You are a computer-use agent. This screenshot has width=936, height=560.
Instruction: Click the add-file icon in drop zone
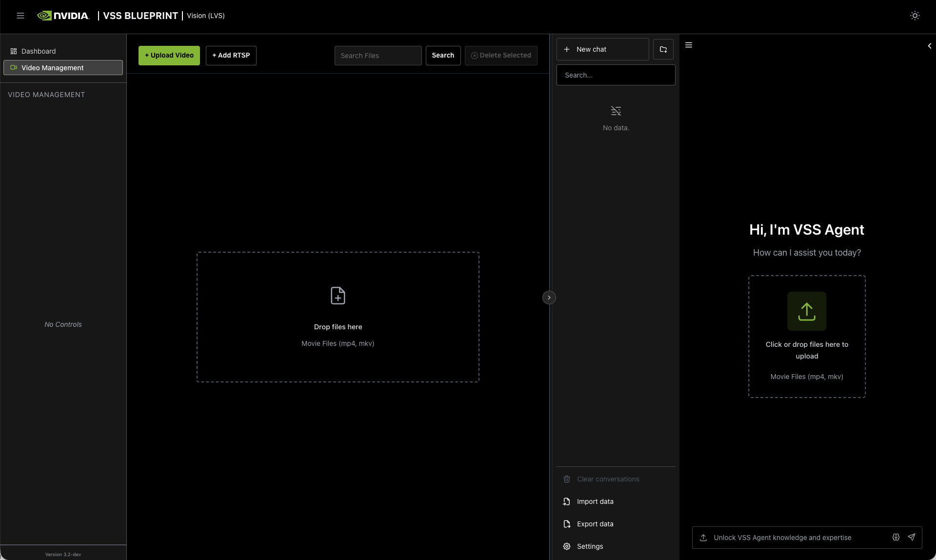coord(338,296)
